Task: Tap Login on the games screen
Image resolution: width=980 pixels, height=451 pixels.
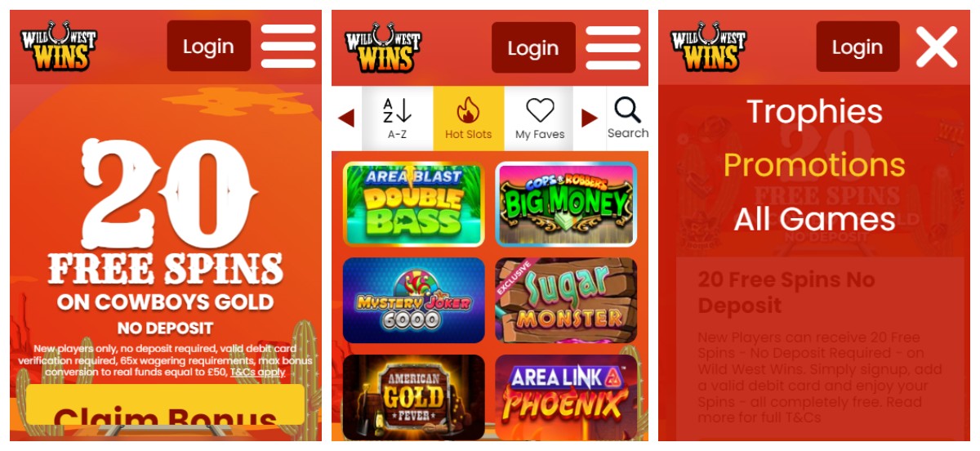Action: click(533, 47)
